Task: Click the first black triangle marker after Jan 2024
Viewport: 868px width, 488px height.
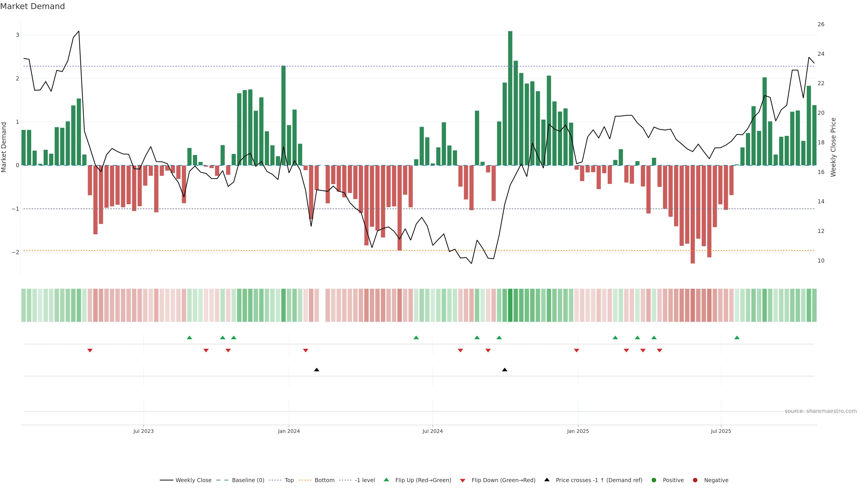Action: click(316, 370)
